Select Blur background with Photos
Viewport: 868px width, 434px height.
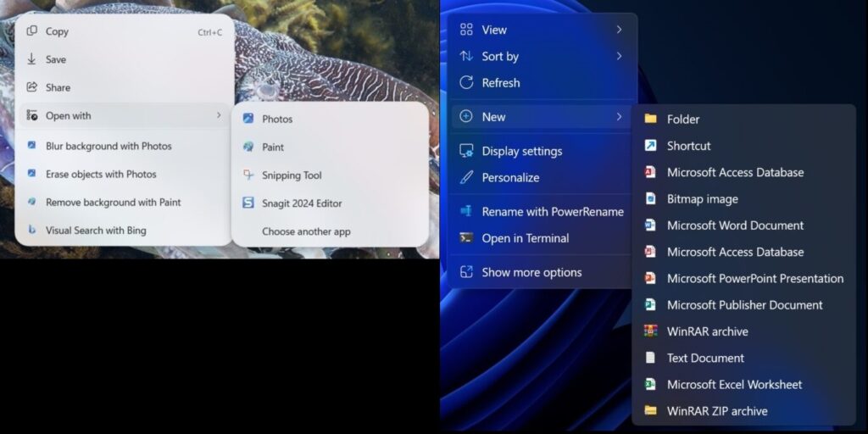coord(124,146)
